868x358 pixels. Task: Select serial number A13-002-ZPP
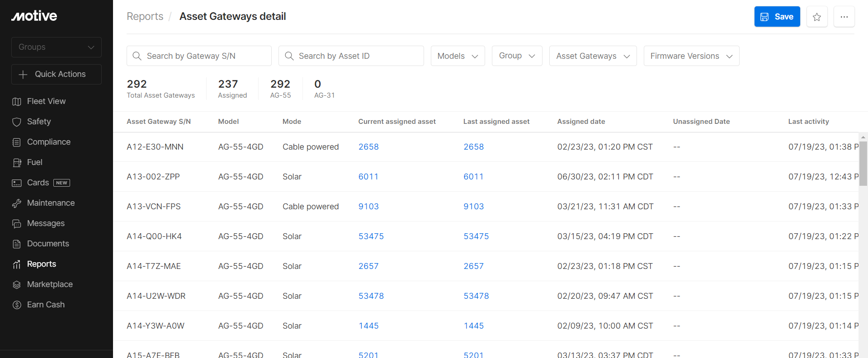point(153,177)
